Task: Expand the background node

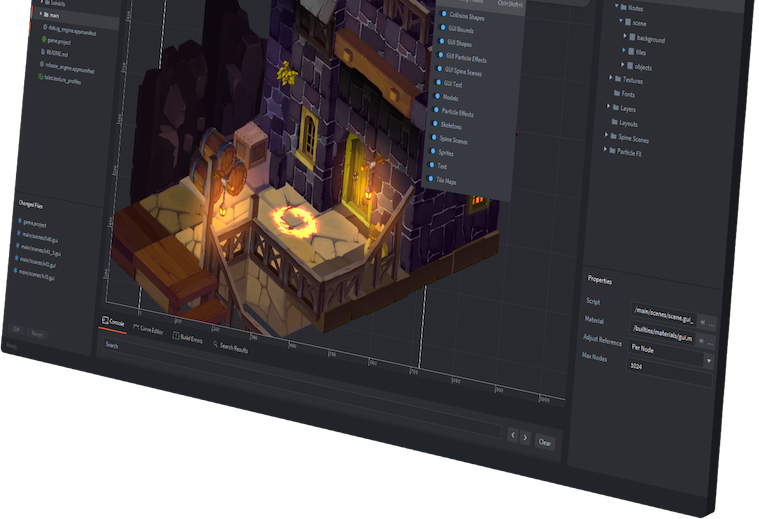Action: pyautogui.click(x=624, y=35)
